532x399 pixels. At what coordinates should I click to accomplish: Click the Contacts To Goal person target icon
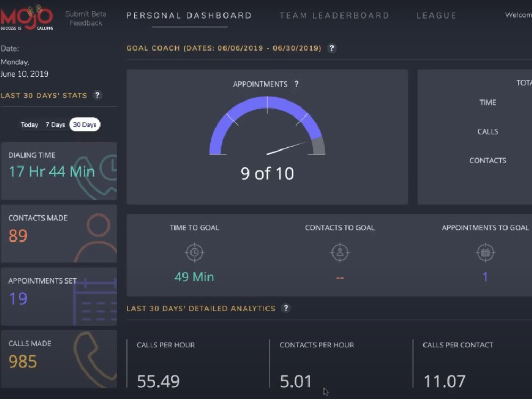(x=340, y=252)
